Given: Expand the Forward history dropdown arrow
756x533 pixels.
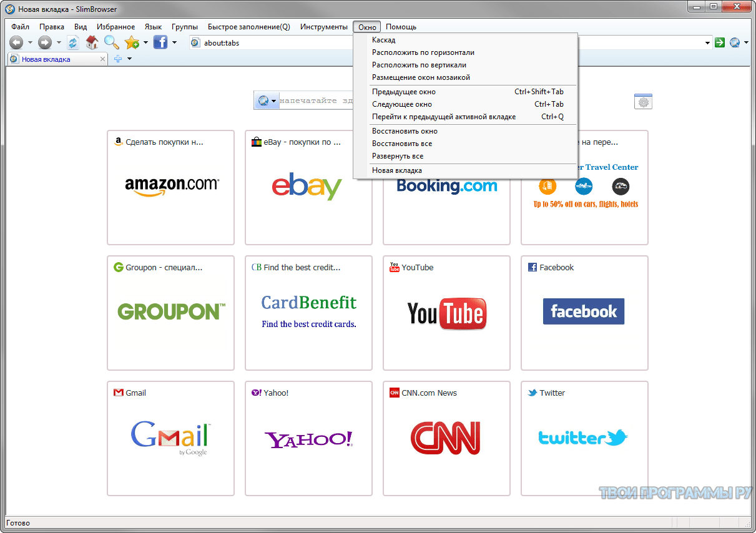Looking at the screenshot, I should click(59, 43).
